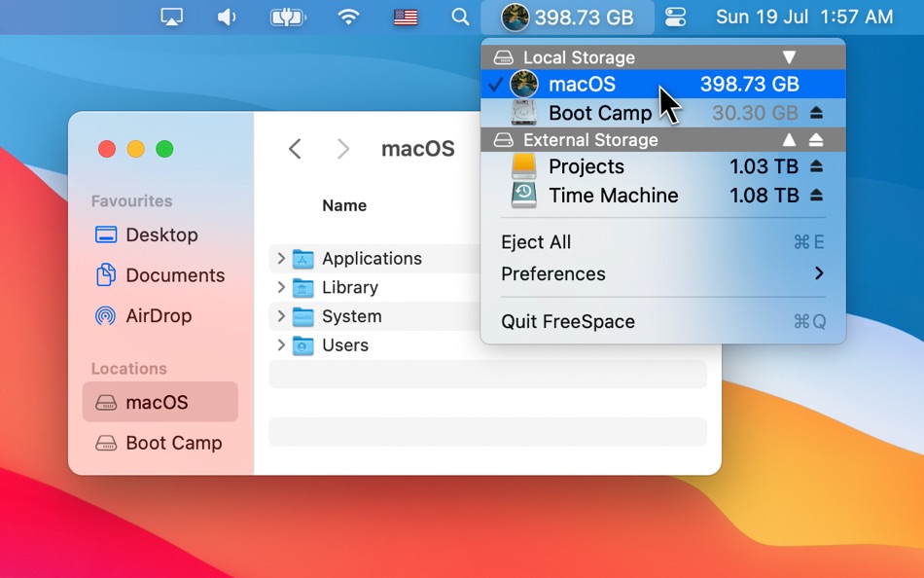Click the date and time in menu bar

pos(804,18)
